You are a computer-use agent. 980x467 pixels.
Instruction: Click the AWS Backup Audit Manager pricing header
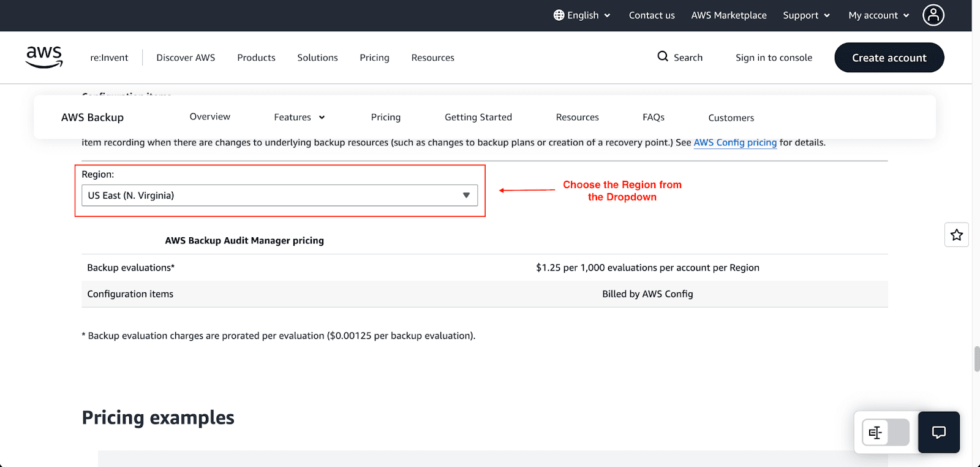(244, 241)
